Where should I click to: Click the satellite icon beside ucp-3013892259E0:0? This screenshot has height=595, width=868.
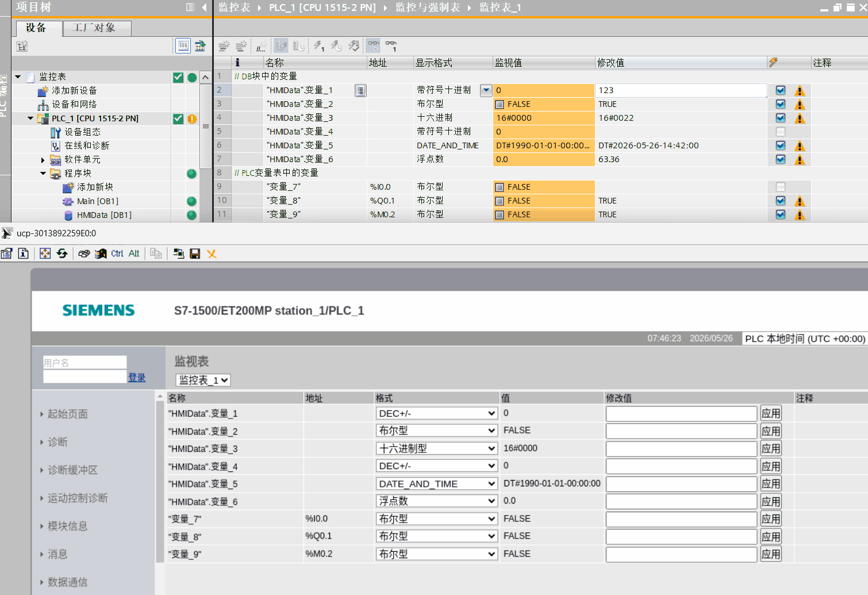click(x=7, y=233)
